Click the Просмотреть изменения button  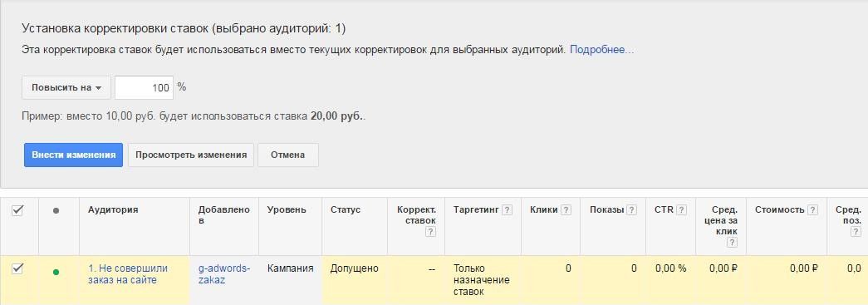tap(191, 155)
